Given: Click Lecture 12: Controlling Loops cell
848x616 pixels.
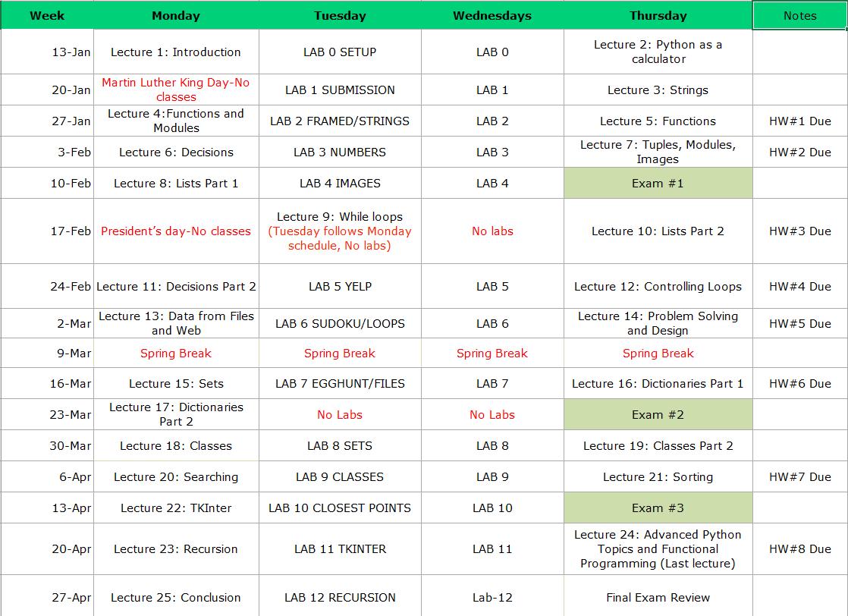Looking at the screenshot, I should click(658, 286).
